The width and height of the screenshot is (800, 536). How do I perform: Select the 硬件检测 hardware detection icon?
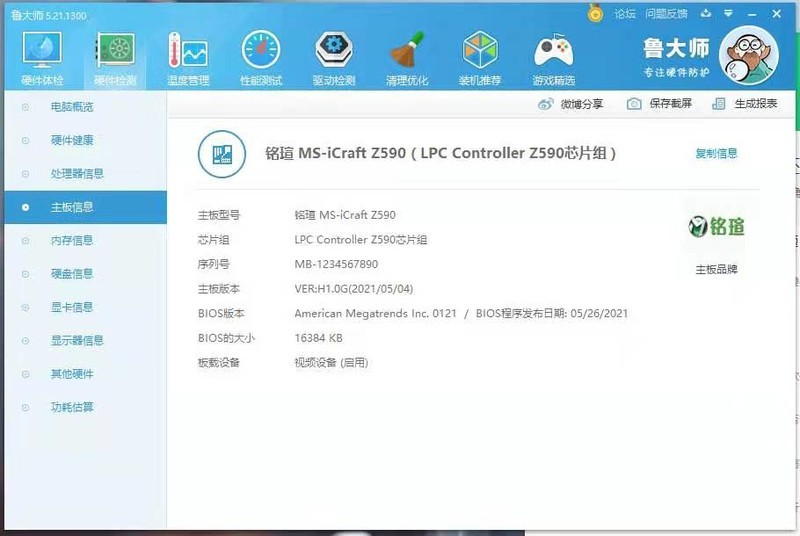point(115,58)
